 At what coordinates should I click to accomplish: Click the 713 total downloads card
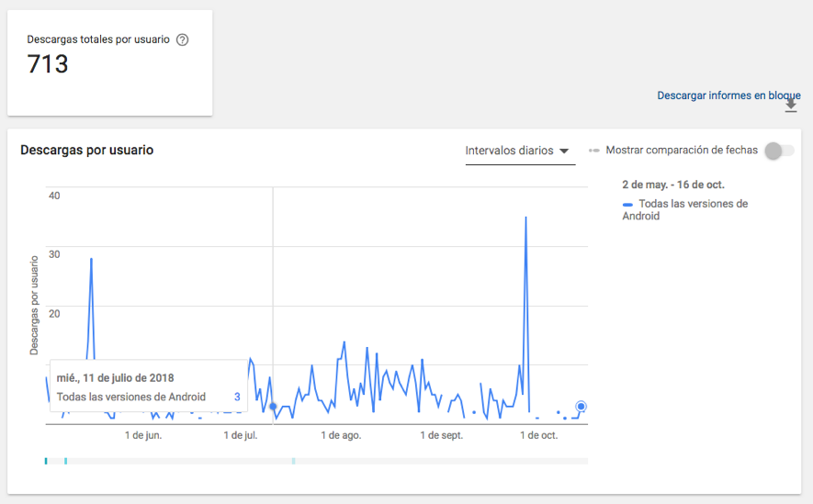pos(109,62)
